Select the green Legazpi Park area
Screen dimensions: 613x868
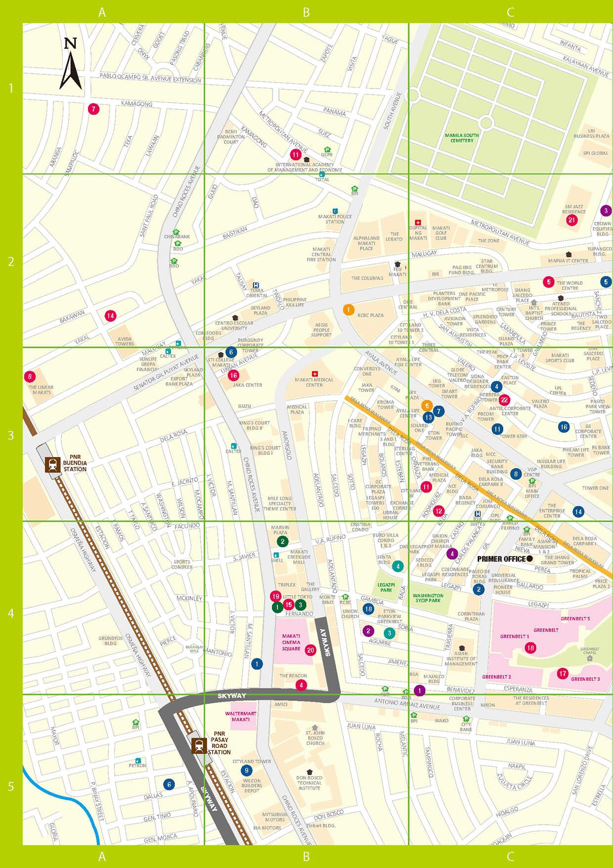tap(386, 587)
